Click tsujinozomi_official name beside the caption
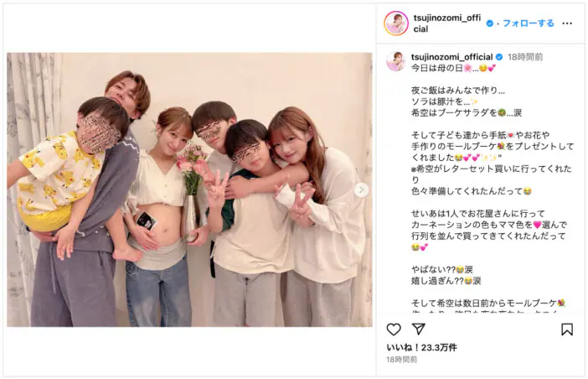The image size is (588, 379). point(451,57)
